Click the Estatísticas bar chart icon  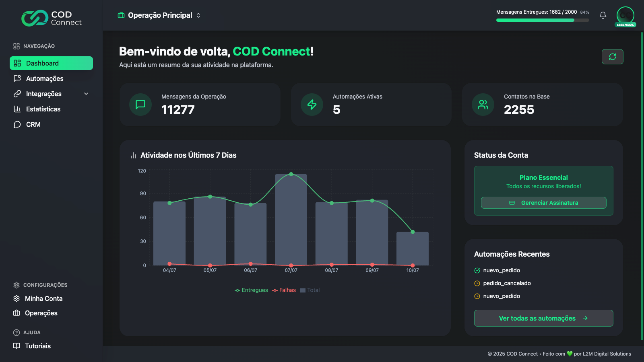pyautogui.click(x=17, y=109)
